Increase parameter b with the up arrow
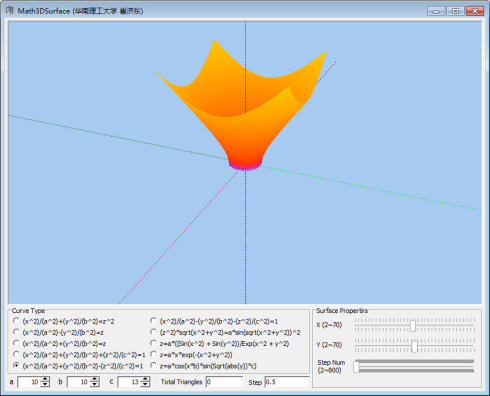Screen dimensions: 490x396 tap(95, 379)
